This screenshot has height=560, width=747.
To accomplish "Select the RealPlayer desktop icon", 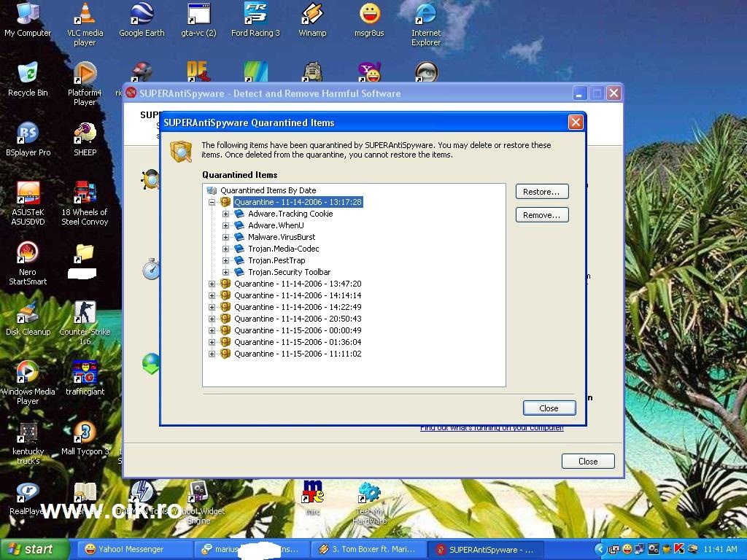I will pos(28,498).
